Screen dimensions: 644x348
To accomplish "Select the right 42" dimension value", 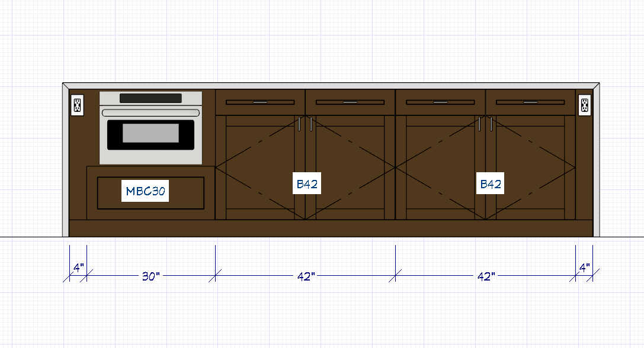I will coord(486,276).
